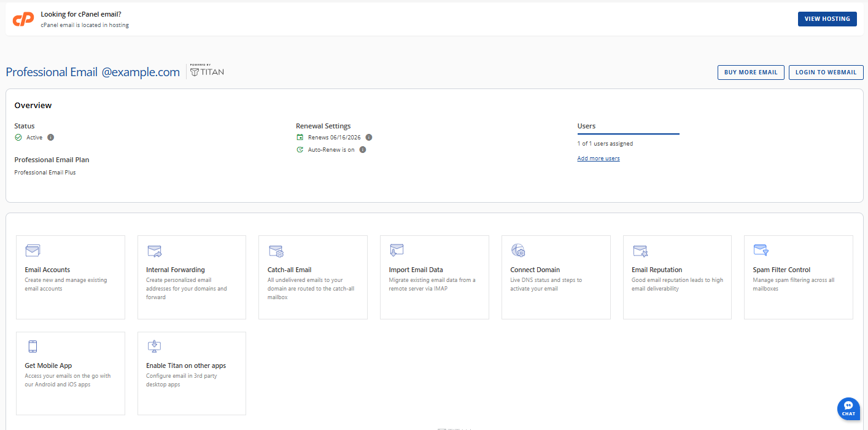This screenshot has width=868, height=430.
Task: Click the Import Email Data icon
Action: [397, 250]
